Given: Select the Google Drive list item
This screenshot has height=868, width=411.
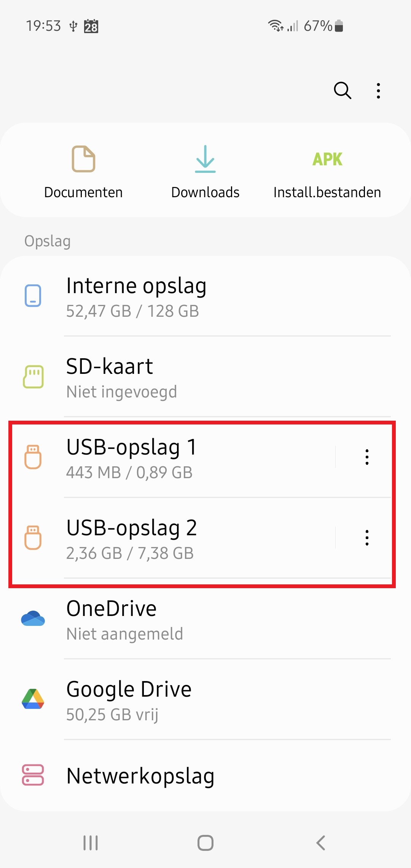Looking at the screenshot, I should tap(190, 700).
